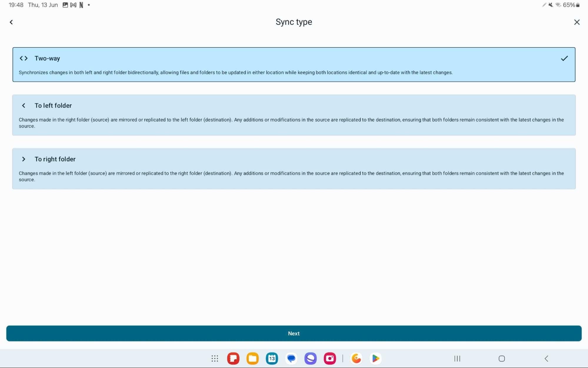Tap the Recents navigation button

click(x=457, y=358)
